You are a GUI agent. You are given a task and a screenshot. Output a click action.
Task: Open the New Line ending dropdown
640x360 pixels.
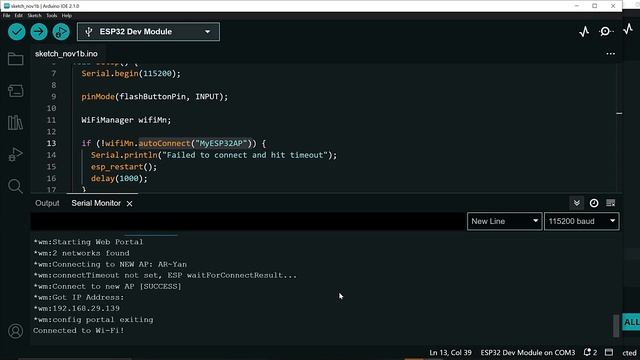[x=504, y=221]
